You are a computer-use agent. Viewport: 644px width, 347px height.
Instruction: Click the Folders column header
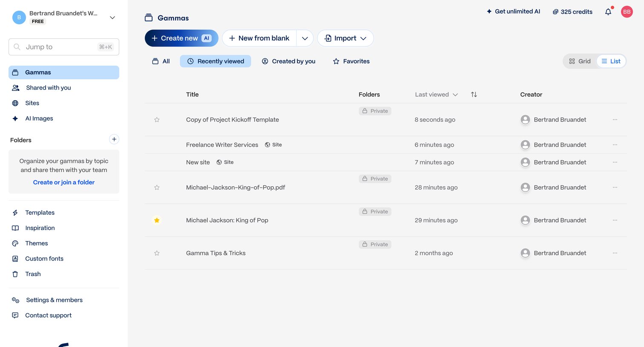tap(369, 95)
